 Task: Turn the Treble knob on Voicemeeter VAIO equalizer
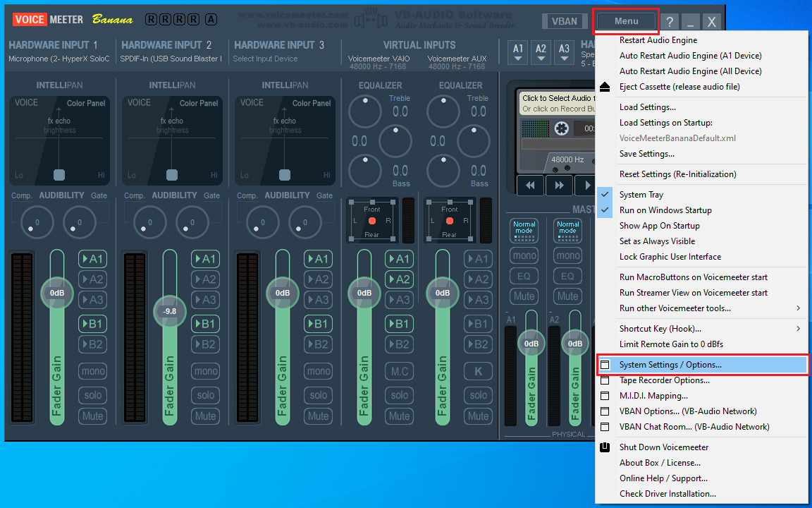pyautogui.click(x=365, y=111)
